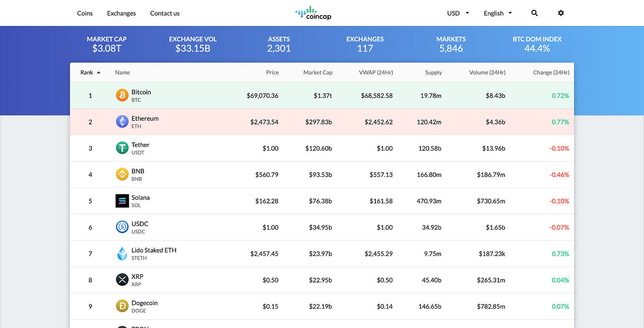Sort by Market Cap column header
Image resolution: width=644 pixels, height=328 pixels.
(x=318, y=73)
